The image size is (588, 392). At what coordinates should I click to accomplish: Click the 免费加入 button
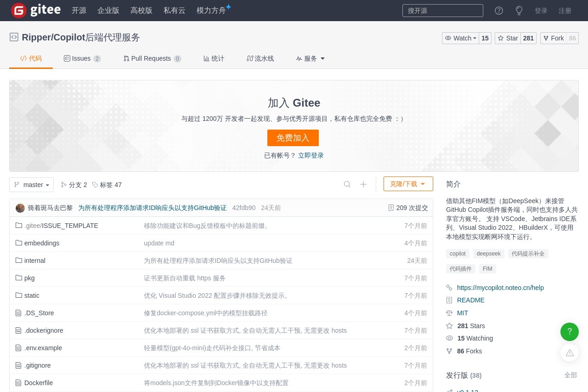[x=293, y=138]
